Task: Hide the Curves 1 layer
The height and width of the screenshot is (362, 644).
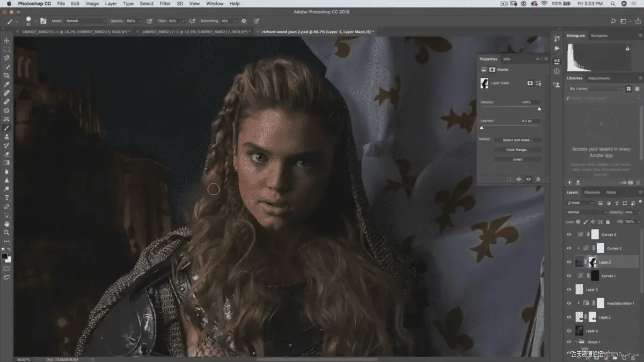Action: [570, 276]
